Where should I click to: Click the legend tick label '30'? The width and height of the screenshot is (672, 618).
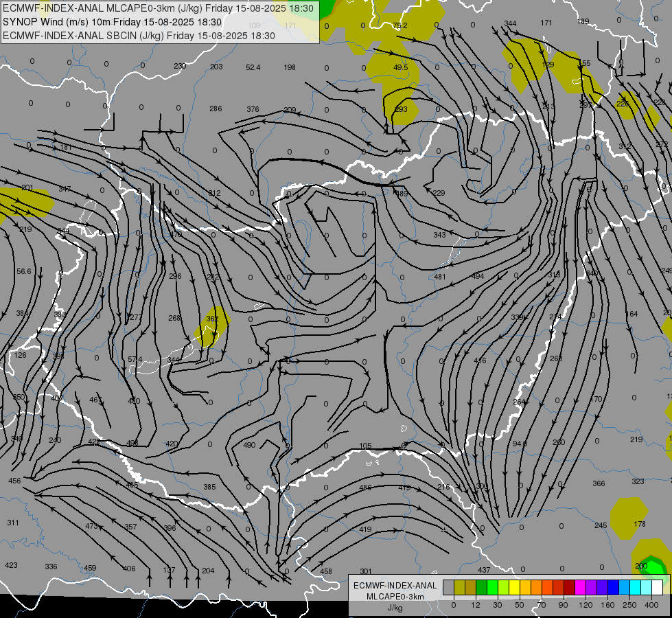tap(498, 605)
